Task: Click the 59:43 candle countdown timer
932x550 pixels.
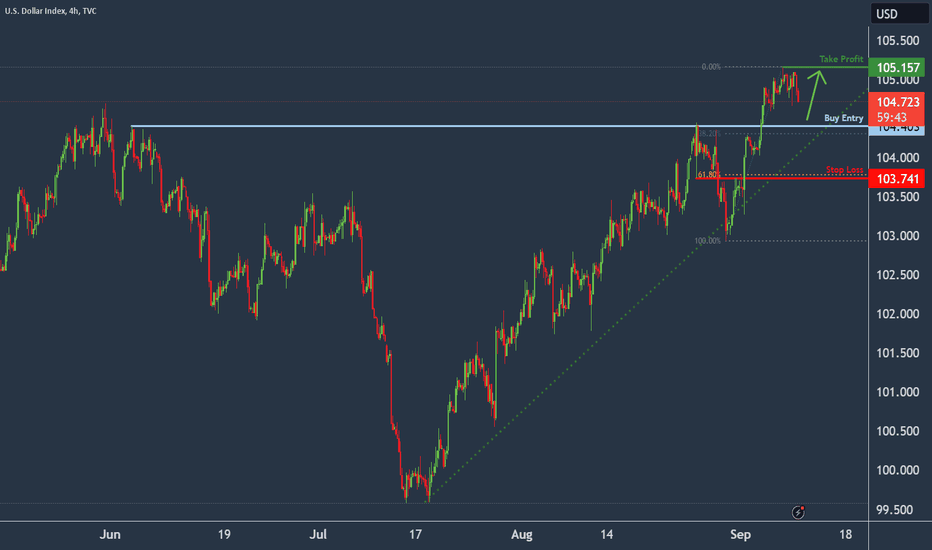Action: coord(892,117)
